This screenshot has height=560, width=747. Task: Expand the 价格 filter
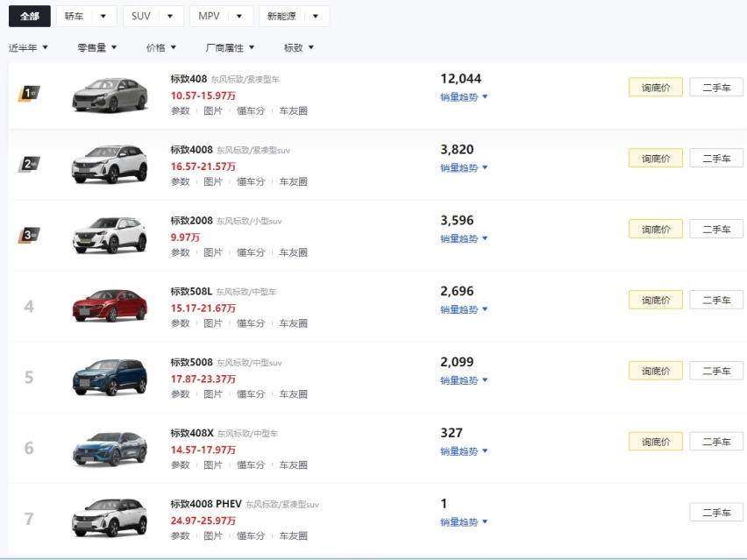click(x=161, y=47)
